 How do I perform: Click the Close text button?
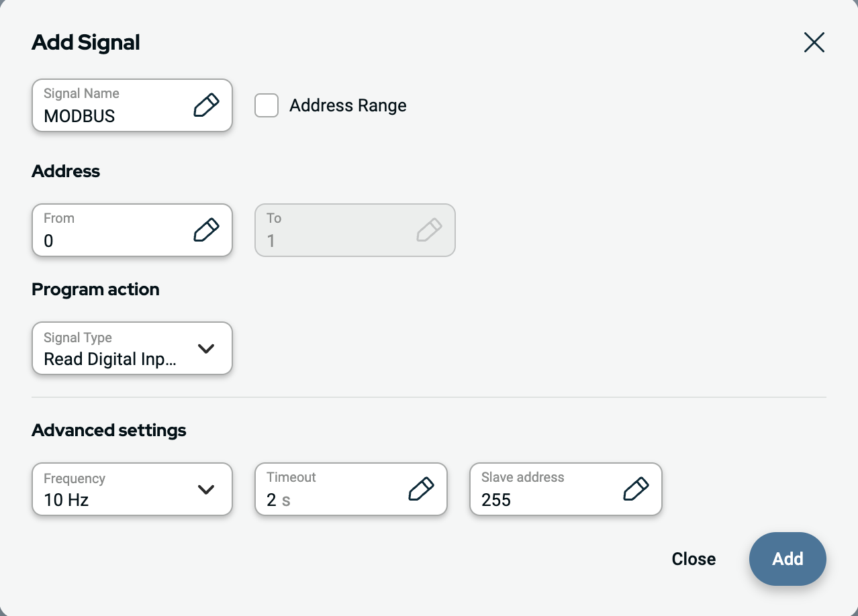pos(694,559)
